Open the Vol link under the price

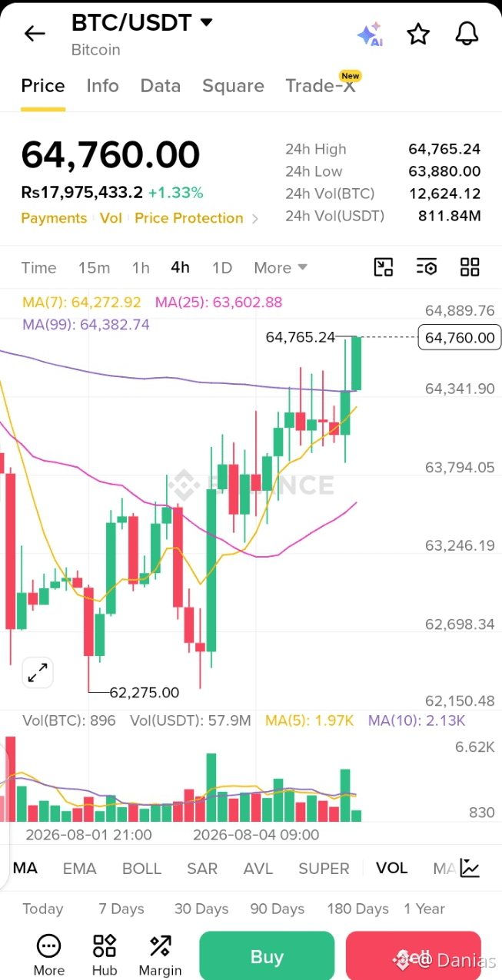[111, 218]
